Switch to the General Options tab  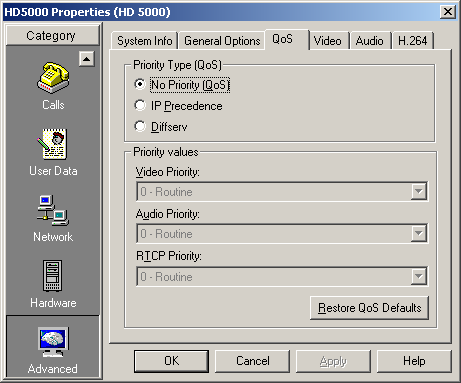coord(222,41)
